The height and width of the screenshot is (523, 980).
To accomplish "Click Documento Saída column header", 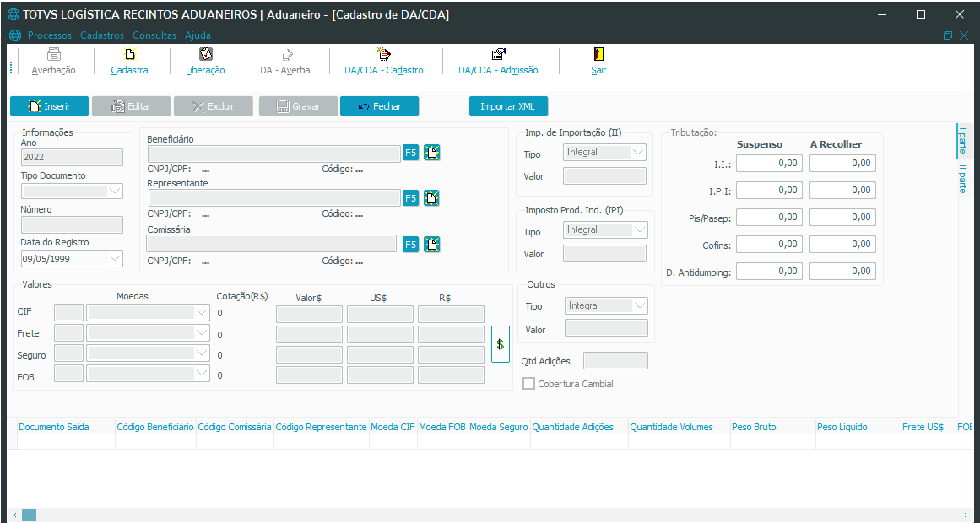I will tap(66, 427).
